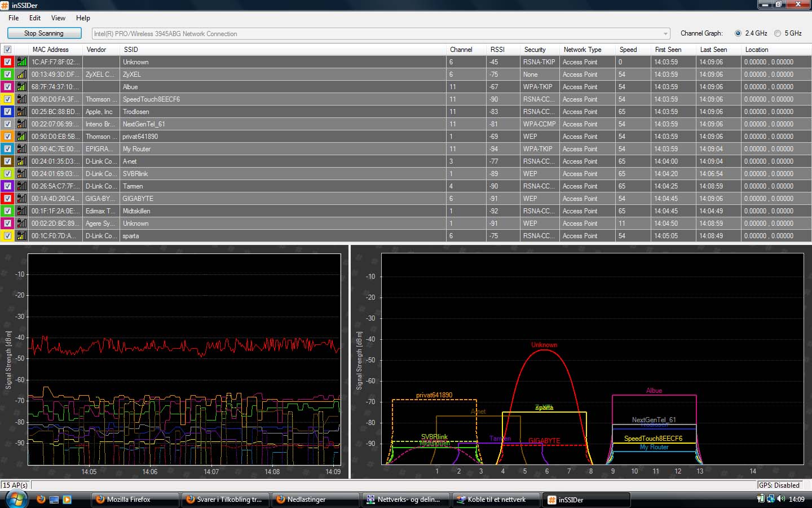Click the volume speaker tray icon
812x508 pixels.
781,499
